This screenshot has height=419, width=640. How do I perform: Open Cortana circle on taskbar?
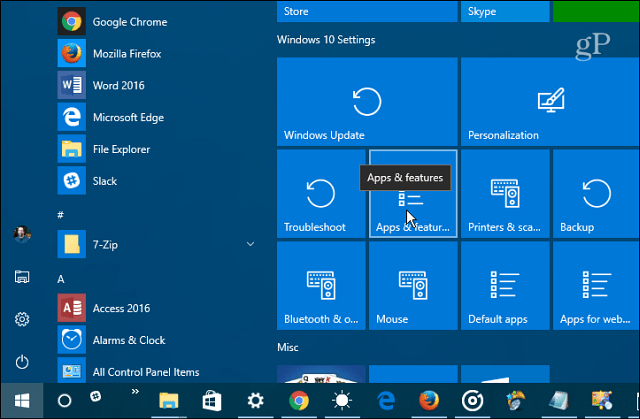[x=64, y=401]
